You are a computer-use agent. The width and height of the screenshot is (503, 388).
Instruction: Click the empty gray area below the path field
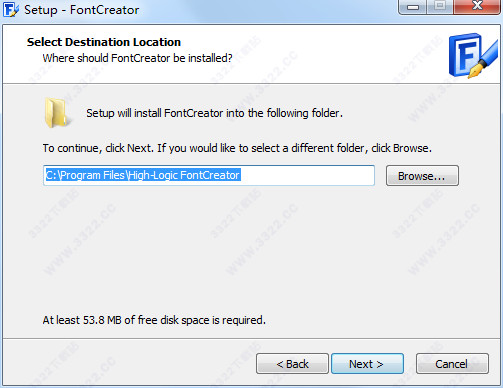tap(250, 250)
